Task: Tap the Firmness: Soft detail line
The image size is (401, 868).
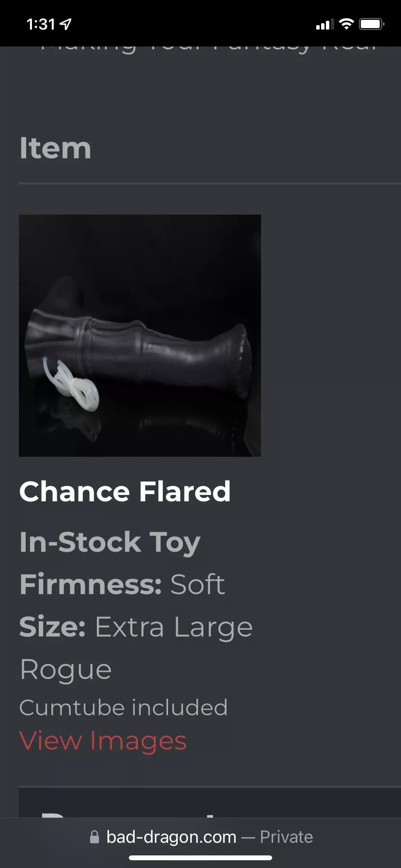Action: pyautogui.click(x=122, y=584)
